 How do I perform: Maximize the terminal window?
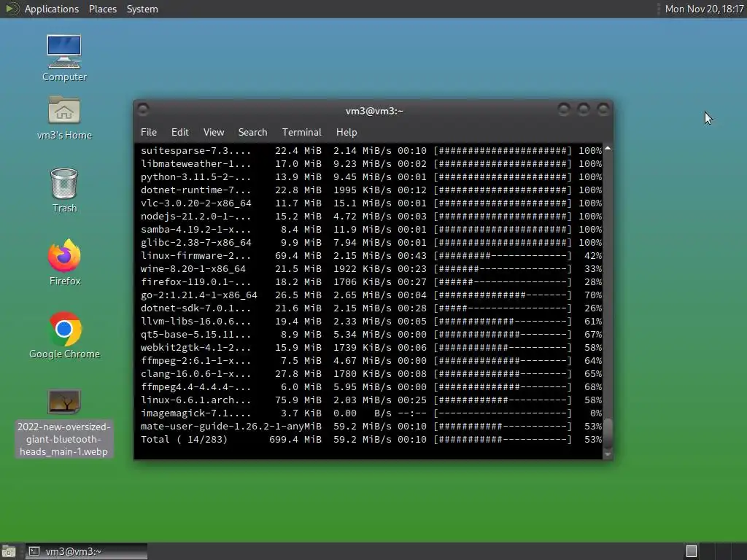click(x=584, y=110)
